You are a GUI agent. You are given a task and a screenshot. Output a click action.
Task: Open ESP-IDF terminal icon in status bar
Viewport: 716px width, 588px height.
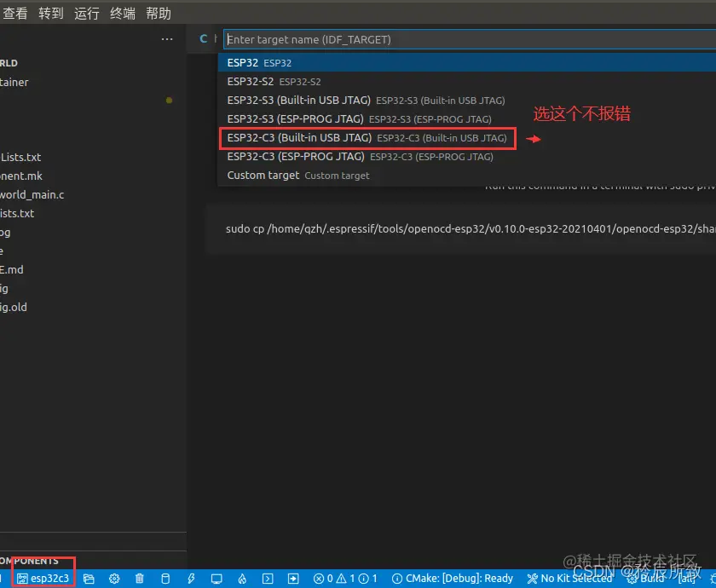coord(268,579)
